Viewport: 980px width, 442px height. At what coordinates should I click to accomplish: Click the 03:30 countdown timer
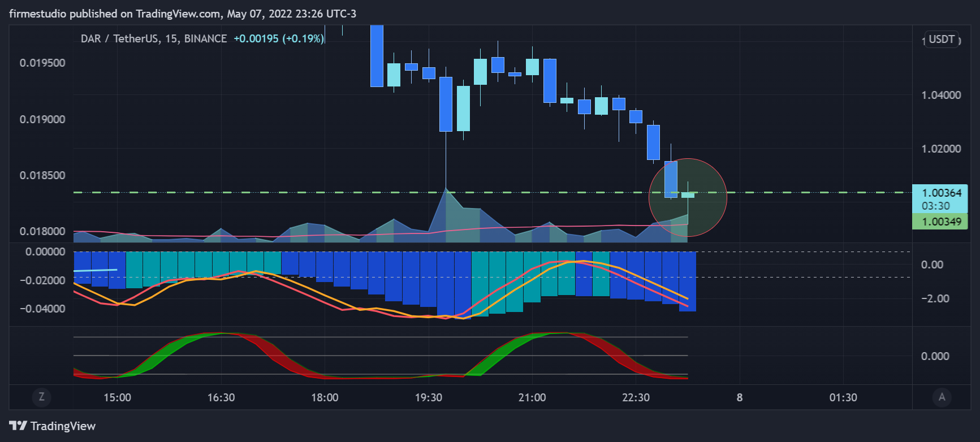point(936,206)
